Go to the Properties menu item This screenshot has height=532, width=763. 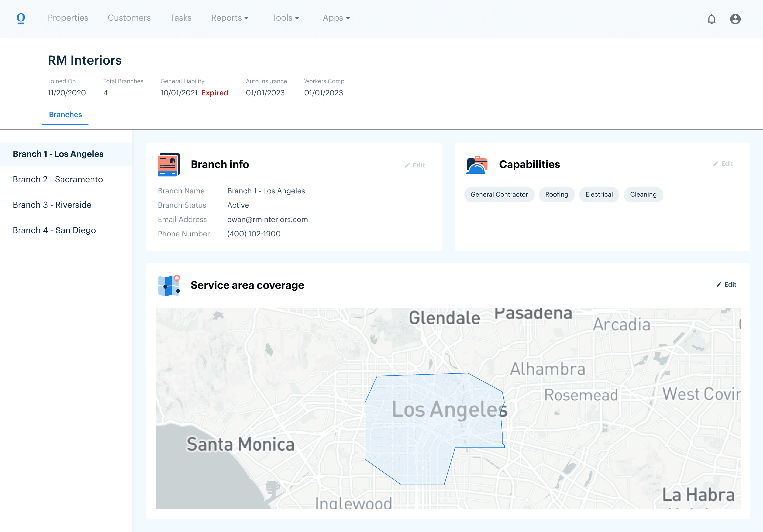click(68, 18)
